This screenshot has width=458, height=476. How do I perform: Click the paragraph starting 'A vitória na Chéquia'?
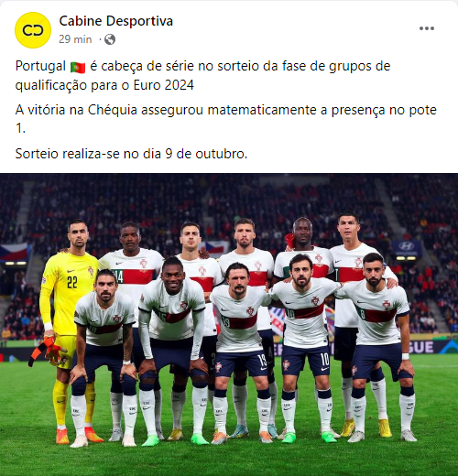click(x=226, y=119)
